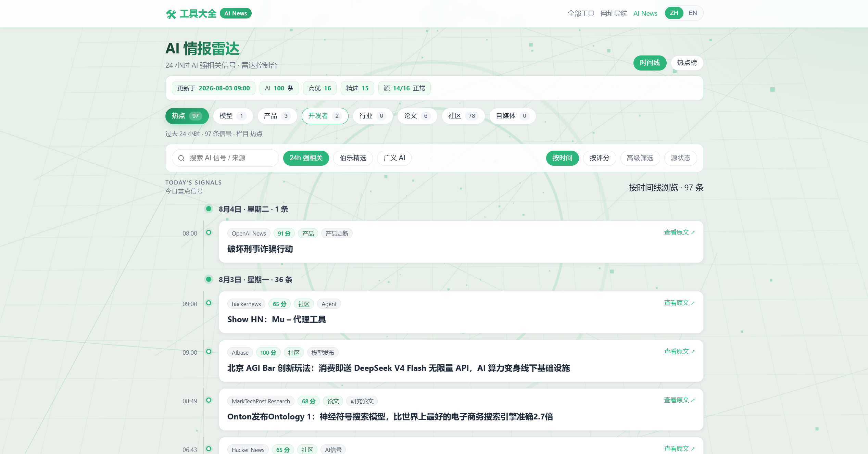Screen dimensions: 868x454
Task: Click the 产品更新 tag
Action: point(337,234)
